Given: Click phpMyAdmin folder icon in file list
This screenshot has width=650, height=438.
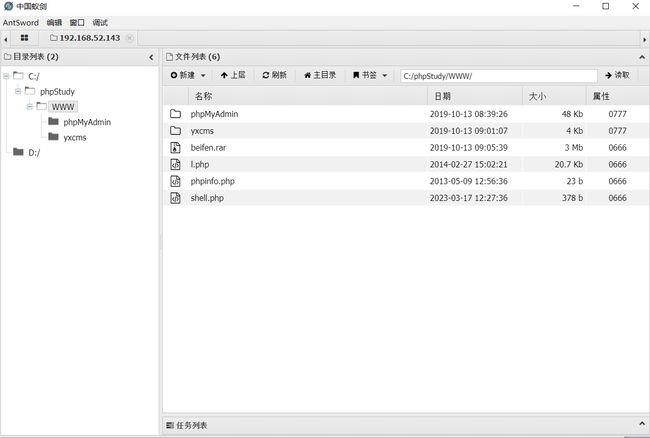Looking at the screenshot, I should pos(175,114).
